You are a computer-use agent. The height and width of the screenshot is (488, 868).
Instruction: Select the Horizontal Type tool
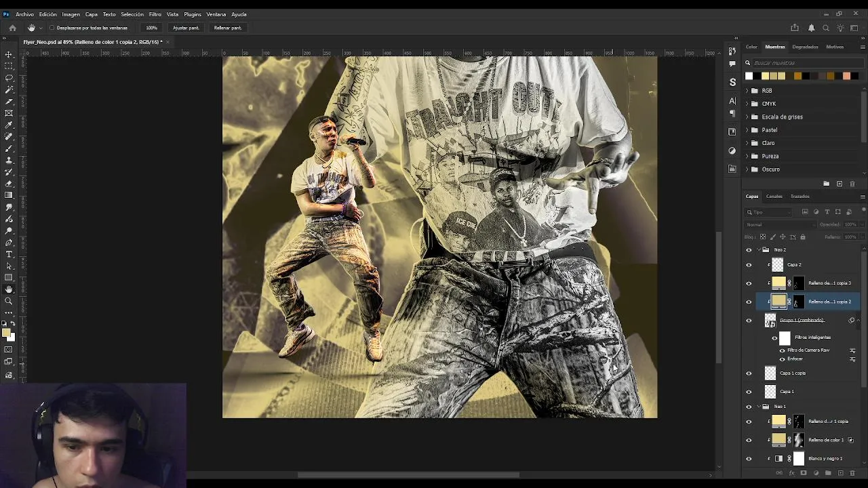(9, 254)
